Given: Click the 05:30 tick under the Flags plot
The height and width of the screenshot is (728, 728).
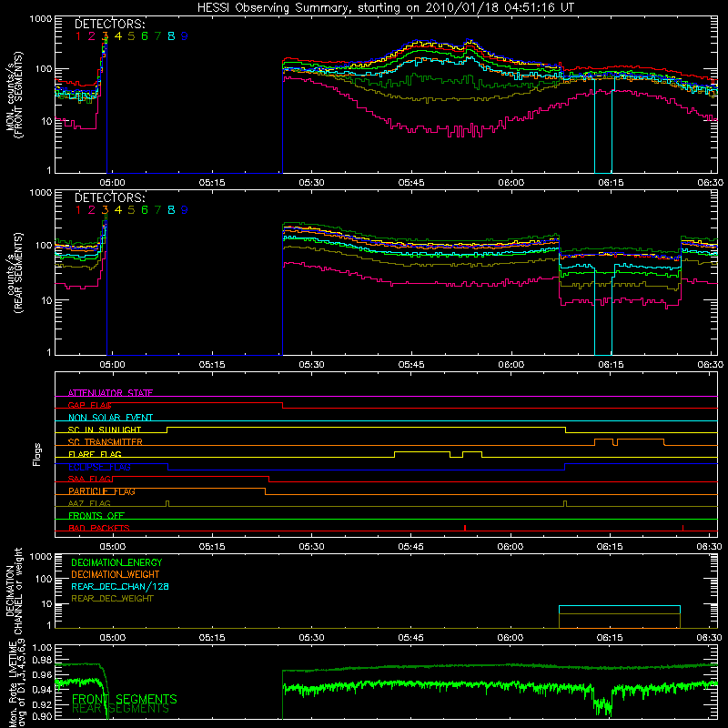Looking at the screenshot, I should (311, 547).
